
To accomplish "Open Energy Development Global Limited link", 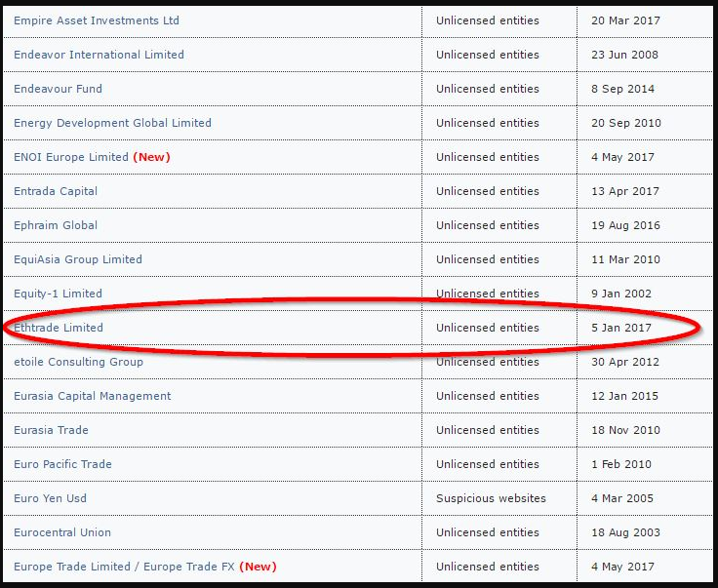I will coord(112,123).
